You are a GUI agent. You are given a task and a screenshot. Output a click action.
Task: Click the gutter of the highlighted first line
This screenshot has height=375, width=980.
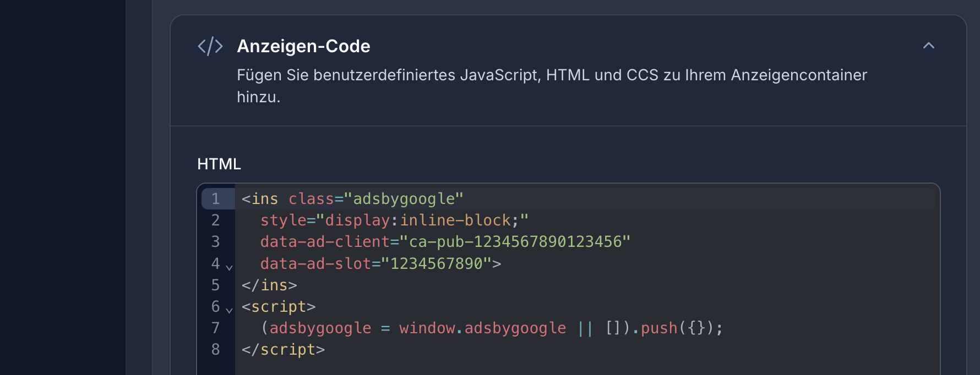215,199
